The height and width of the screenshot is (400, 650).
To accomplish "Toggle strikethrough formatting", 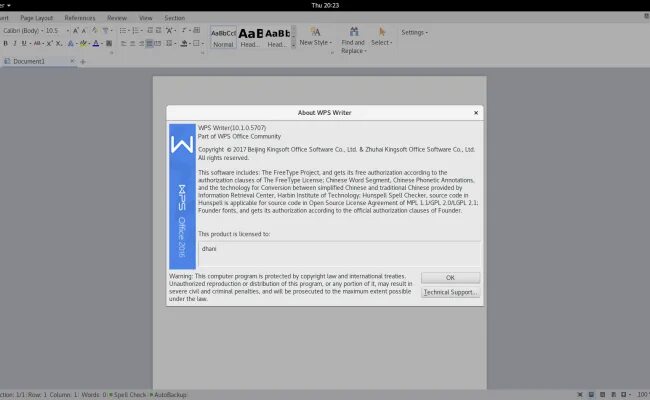I will coord(37,43).
